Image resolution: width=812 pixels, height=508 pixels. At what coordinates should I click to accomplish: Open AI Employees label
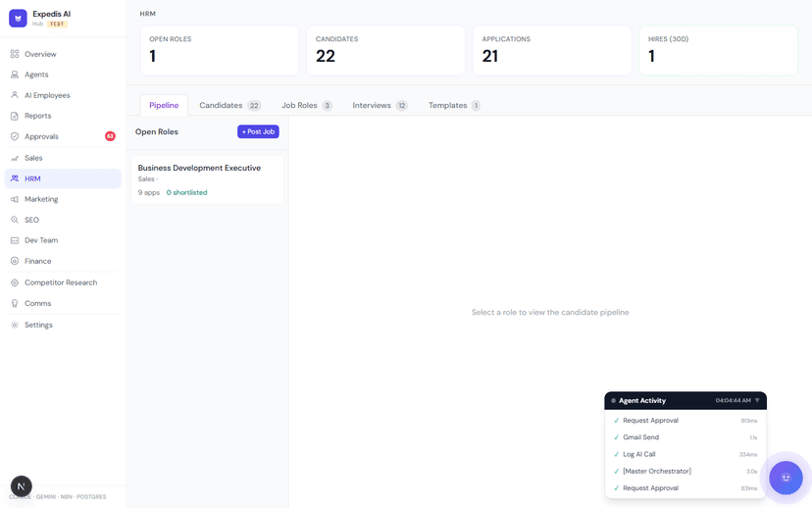tap(47, 95)
